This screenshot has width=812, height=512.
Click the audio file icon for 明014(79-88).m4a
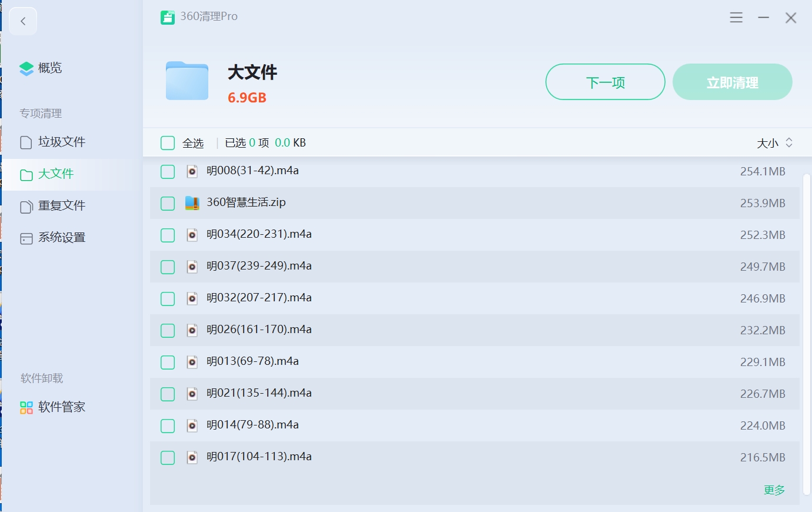coord(192,425)
